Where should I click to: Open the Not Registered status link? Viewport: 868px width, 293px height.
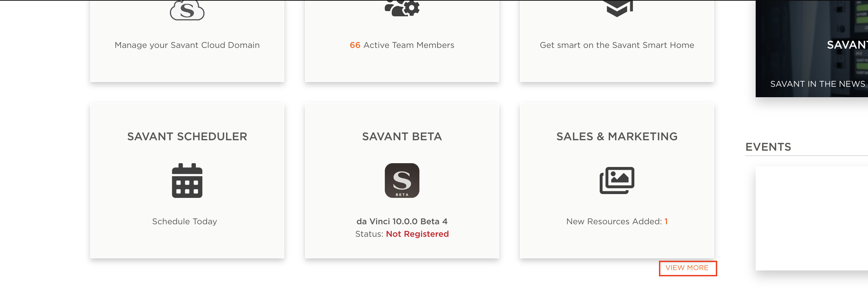pyautogui.click(x=417, y=234)
